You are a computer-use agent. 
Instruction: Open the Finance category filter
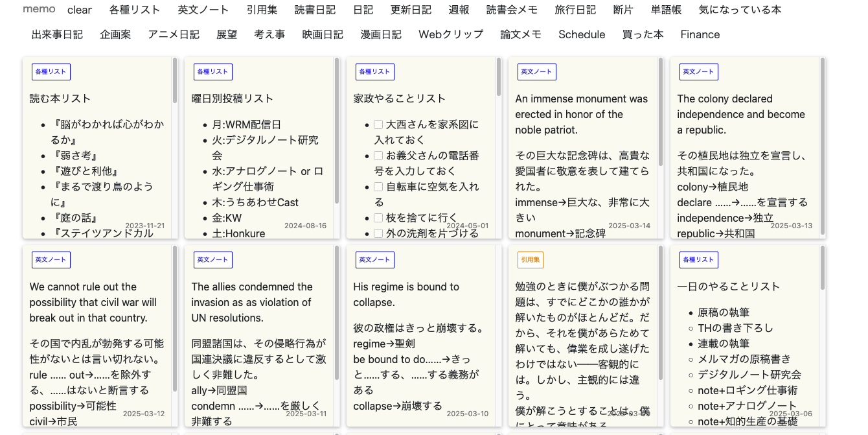[700, 34]
